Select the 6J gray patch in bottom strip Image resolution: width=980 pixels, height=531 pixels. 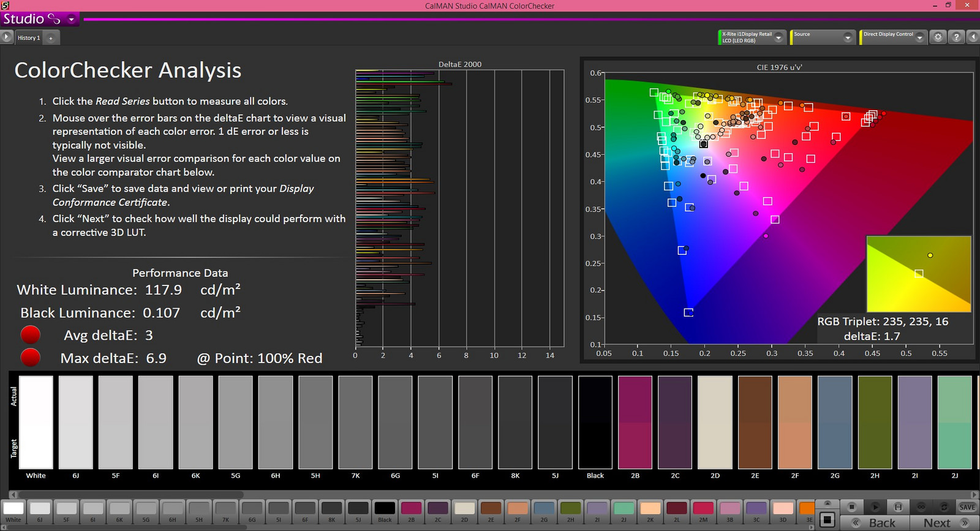(x=40, y=511)
